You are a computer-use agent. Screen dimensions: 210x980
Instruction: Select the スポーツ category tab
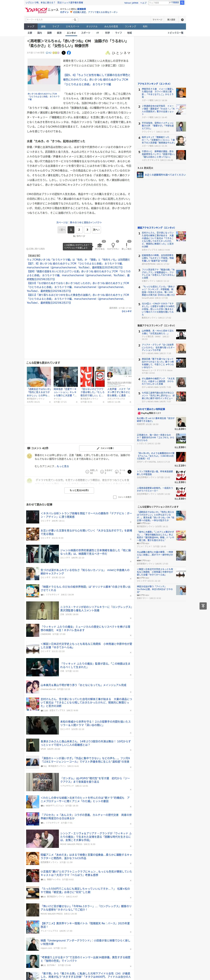tap(86, 33)
